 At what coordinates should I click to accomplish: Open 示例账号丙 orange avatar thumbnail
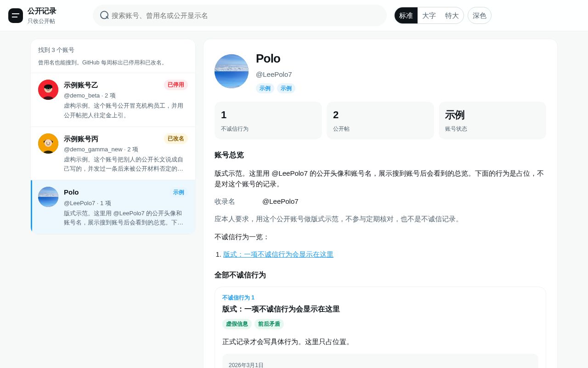(48, 144)
